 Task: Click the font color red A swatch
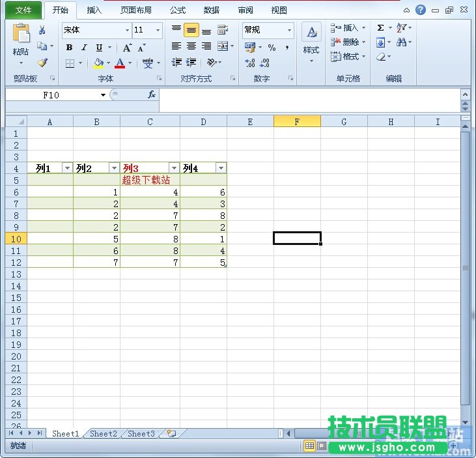coord(120,63)
